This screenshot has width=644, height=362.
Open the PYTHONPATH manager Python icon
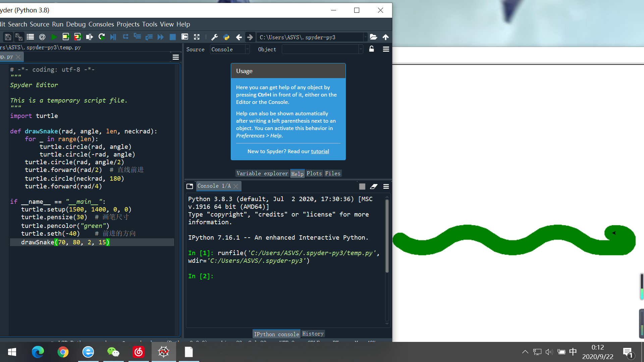pyautogui.click(x=226, y=37)
